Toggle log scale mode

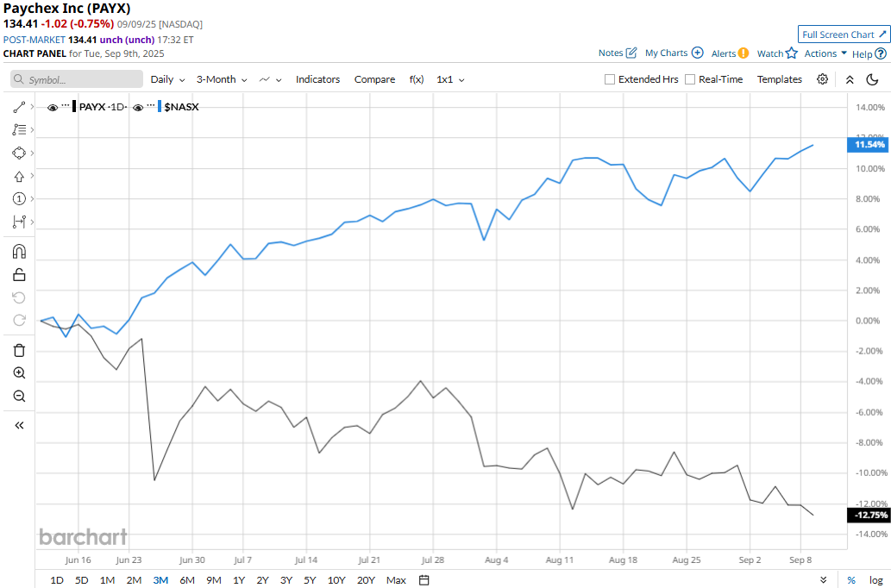(x=875, y=580)
